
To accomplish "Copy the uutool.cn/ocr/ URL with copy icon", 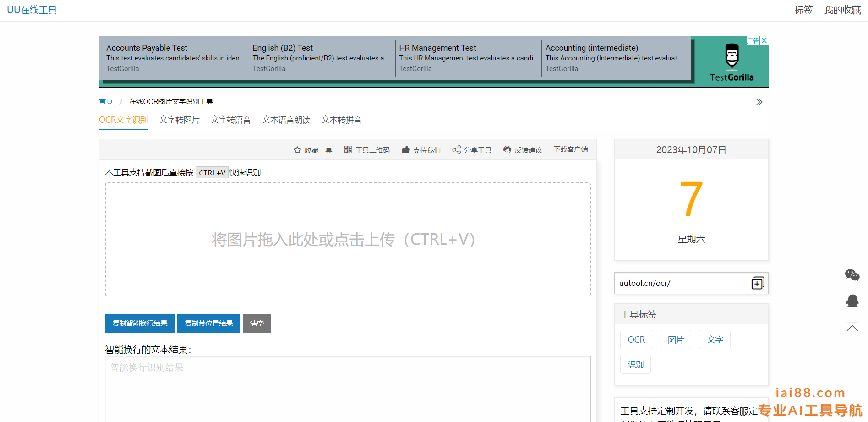I will pos(758,283).
